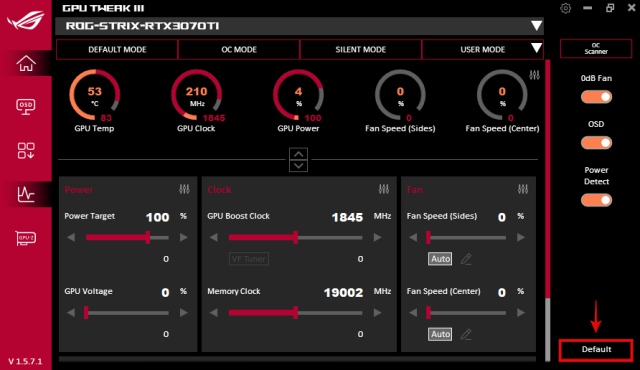Image resolution: width=640 pixels, height=370 pixels.
Task: Toggle the 0dB Fan switch
Action: [596, 97]
